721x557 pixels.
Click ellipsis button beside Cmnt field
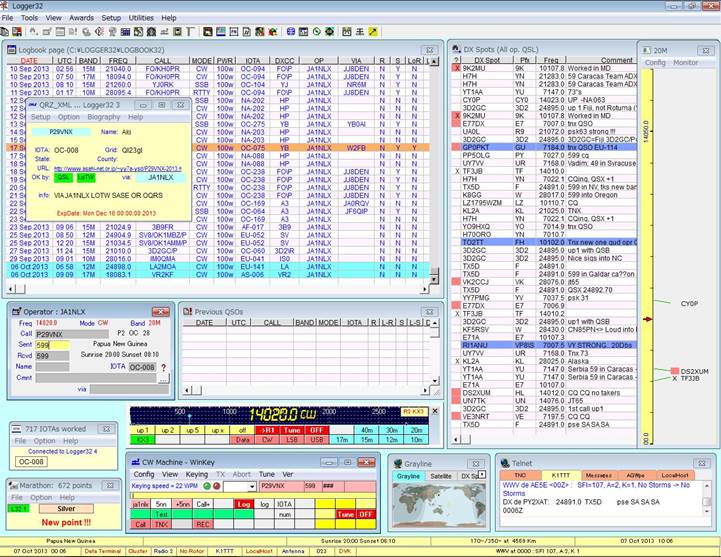pos(163,379)
